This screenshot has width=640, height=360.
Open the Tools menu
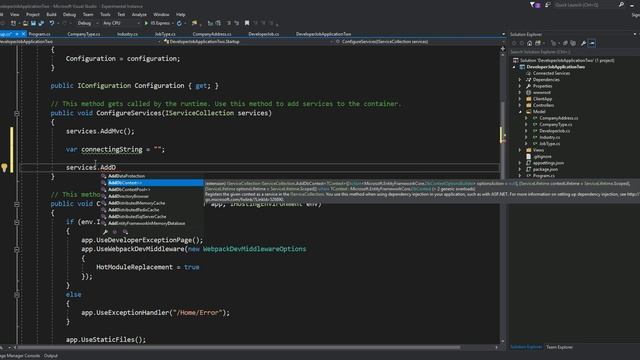(x=105, y=14)
